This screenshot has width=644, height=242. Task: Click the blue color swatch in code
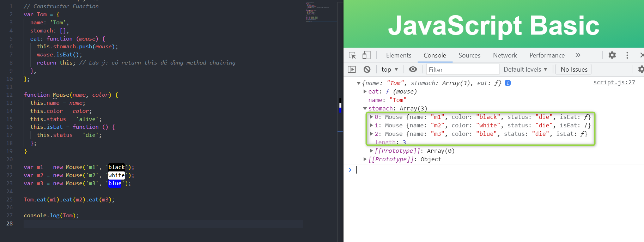click(115, 183)
